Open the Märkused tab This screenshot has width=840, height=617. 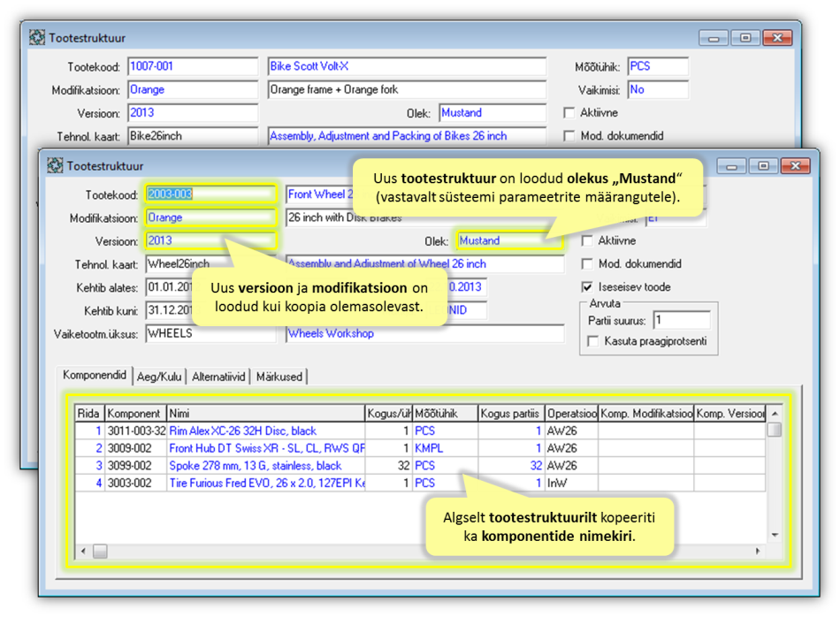pos(279,377)
